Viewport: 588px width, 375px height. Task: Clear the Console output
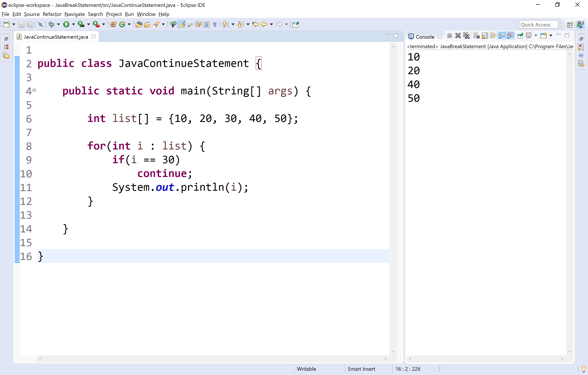[476, 35]
